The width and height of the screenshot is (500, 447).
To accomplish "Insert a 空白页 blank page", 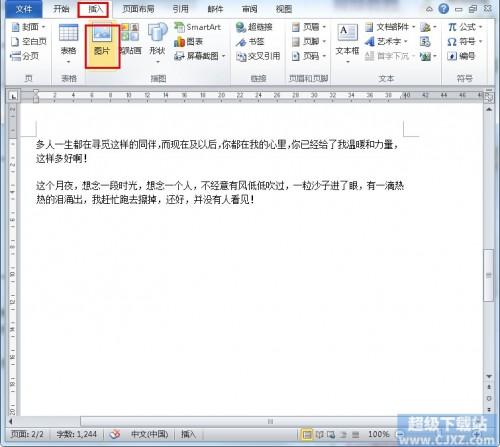I will pyautogui.click(x=29, y=41).
